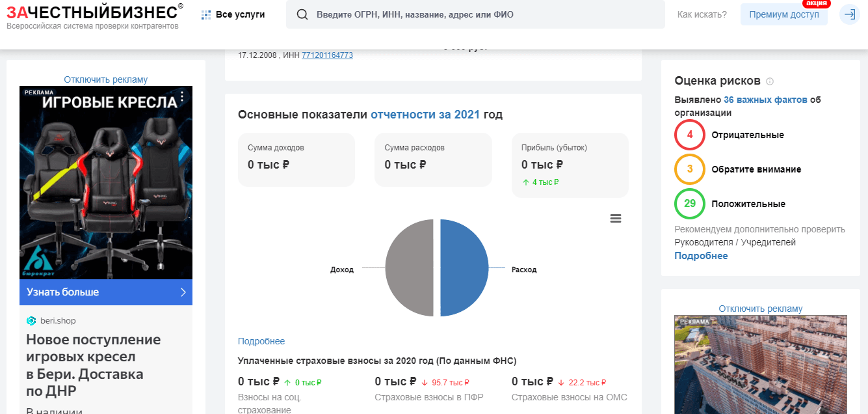This screenshot has width=868, height=414.
Task: Open 36 важных фактов link
Action: [765, 100]
